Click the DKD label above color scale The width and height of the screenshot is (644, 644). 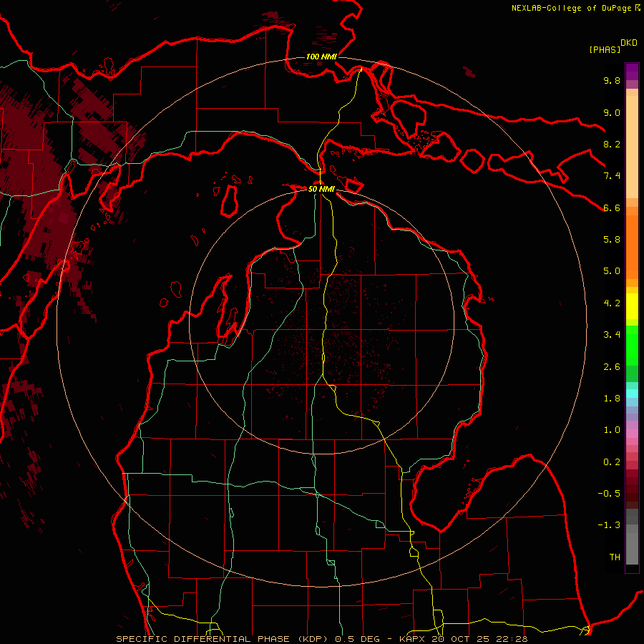(x=629, y=43)
